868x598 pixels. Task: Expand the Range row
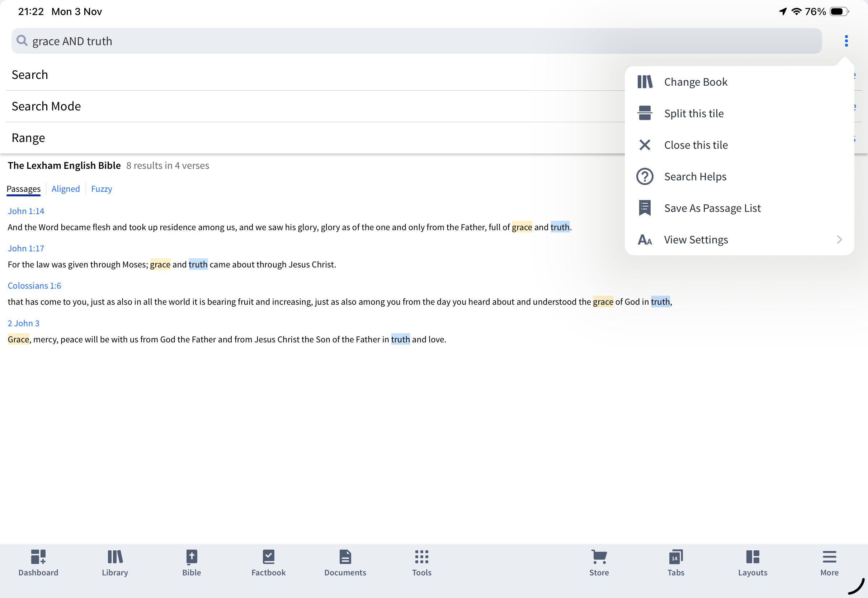[28, 138]
